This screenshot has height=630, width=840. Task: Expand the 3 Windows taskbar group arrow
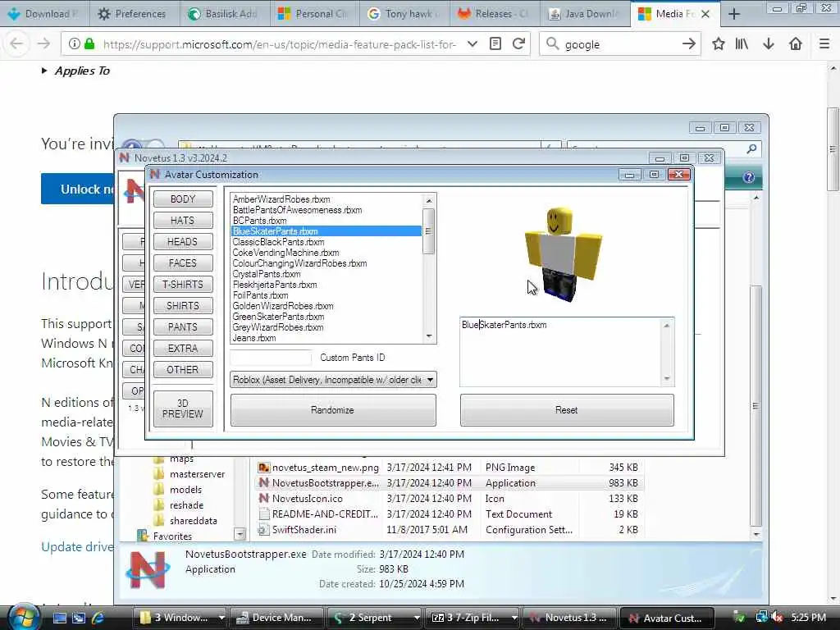(x=221, y=618)
